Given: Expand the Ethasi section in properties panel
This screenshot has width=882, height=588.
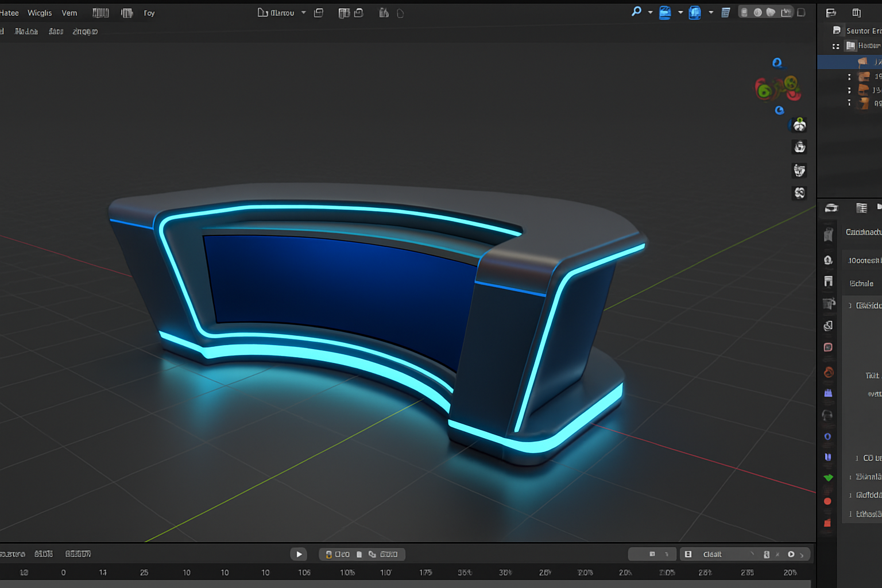Looking at the screenshot, I should (x=850, y=514).
